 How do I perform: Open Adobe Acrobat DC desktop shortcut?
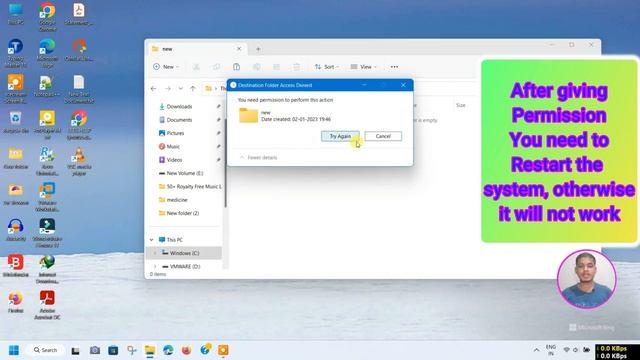(47, 305)
